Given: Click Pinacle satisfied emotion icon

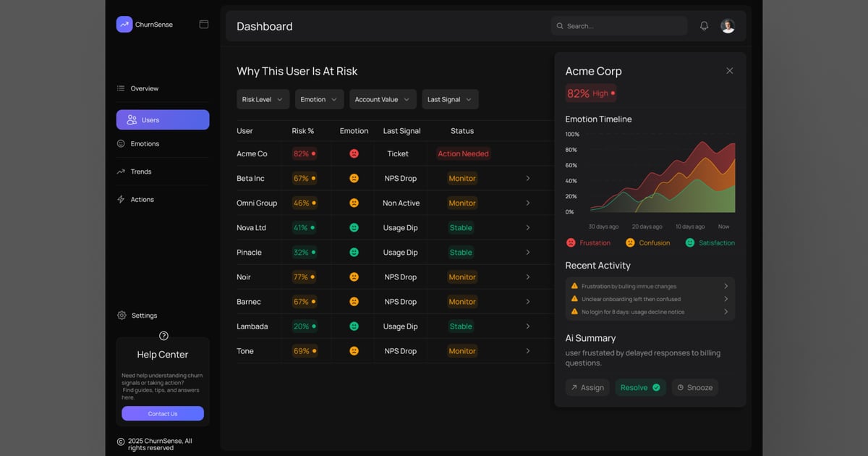Looking at the screenshot, I should pyautogui.click(x=354, y=252).
